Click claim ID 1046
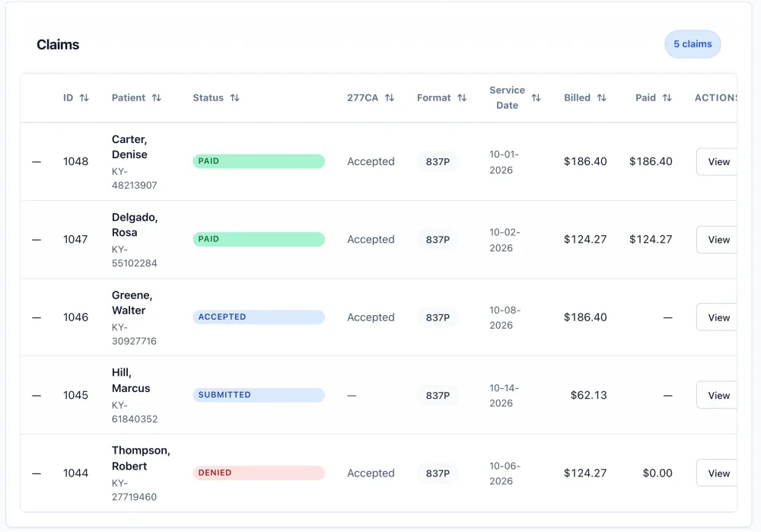Image resolution: width=761 pixels, height=532 pixels. point(75,317)
